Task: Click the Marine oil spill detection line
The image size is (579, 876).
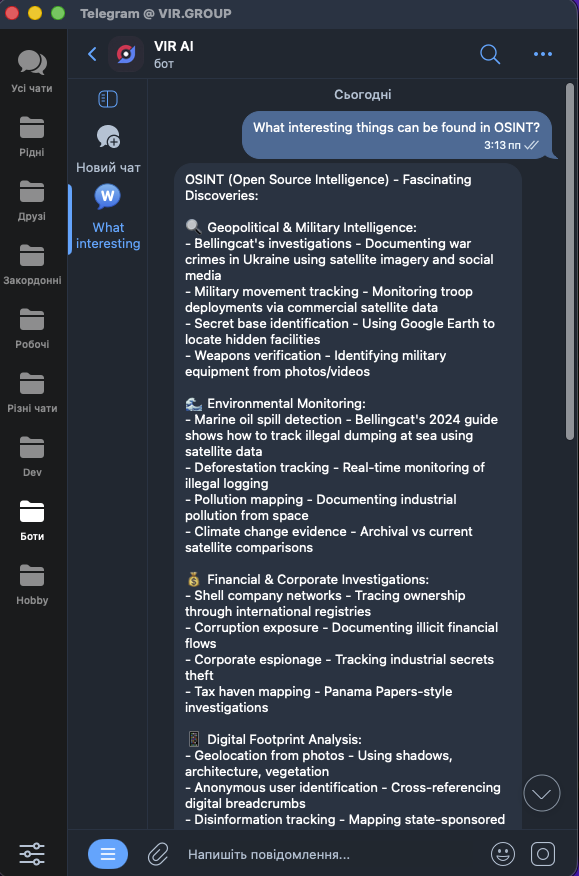Action: 341,435
